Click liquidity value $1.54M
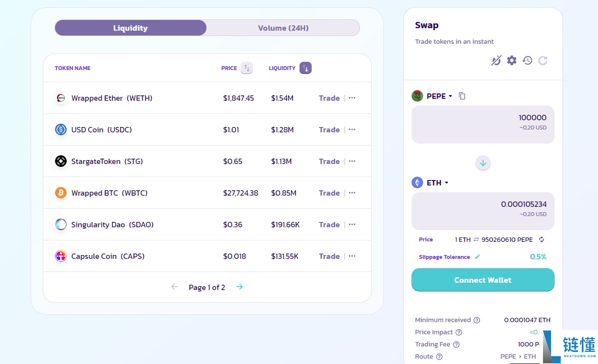The width and height of the screenshot is (598, 364). click(x=282, y=98)
